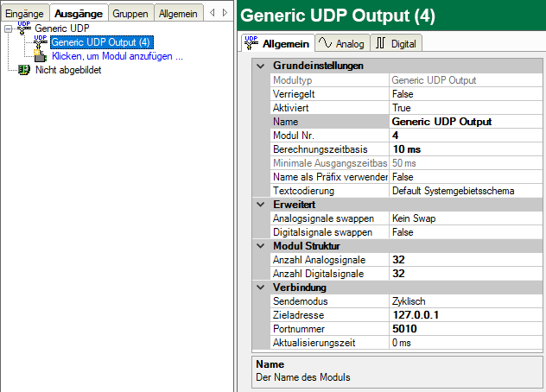
Task: Collapse the Modul Struktur section
Action: (x=260, y=246)
